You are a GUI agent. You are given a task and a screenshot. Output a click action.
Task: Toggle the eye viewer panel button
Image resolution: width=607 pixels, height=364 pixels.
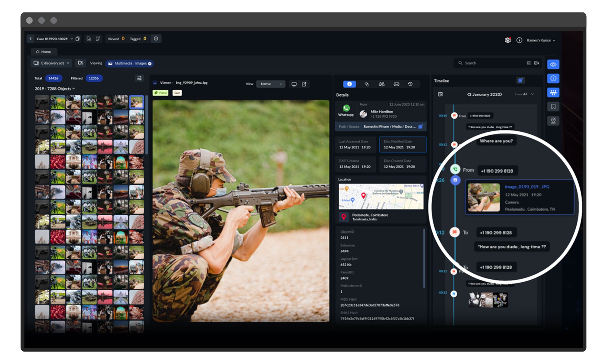coord(553,64)
